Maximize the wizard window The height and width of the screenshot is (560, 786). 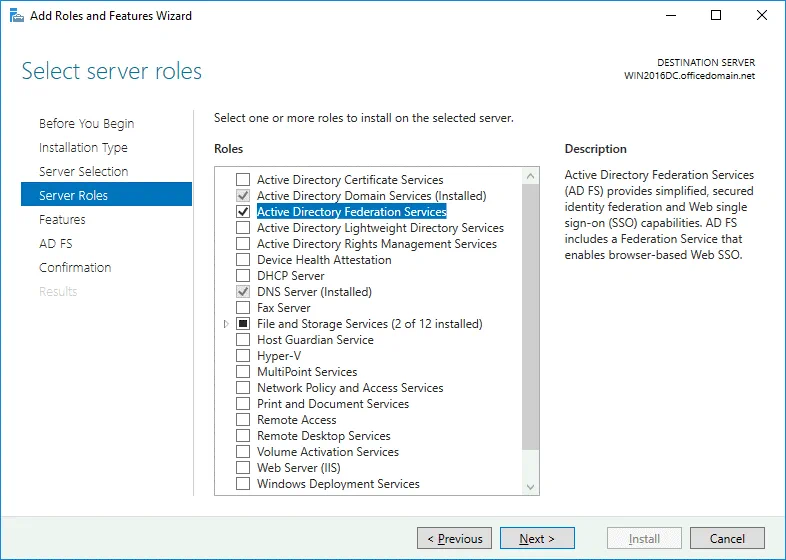coord(716,16)
